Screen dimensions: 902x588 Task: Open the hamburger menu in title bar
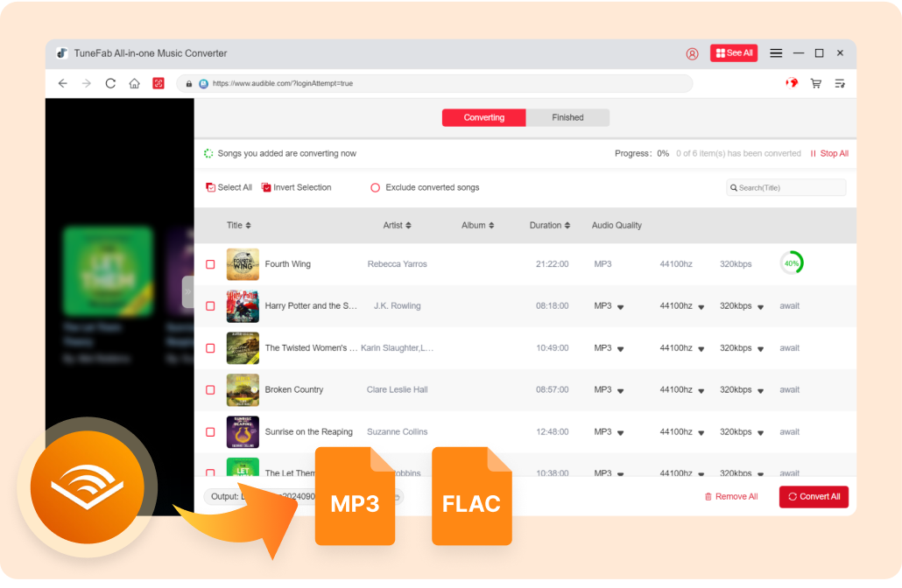tap(776, 53)
